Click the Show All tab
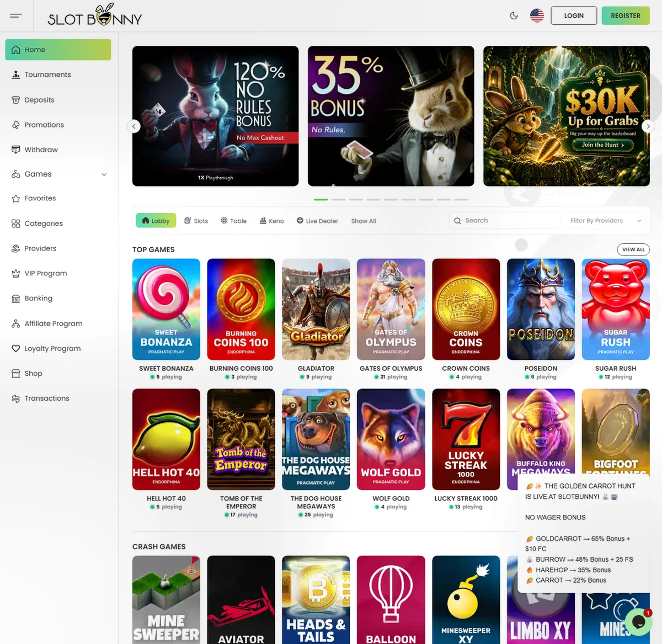Image resolution: width=662 pixels, height=644 pixels. point(364,221)
